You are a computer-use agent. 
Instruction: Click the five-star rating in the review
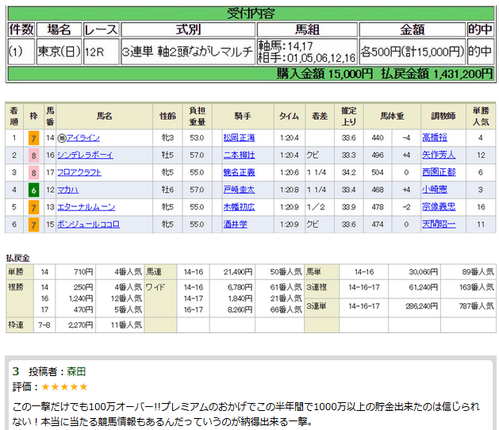pos(64,387)
